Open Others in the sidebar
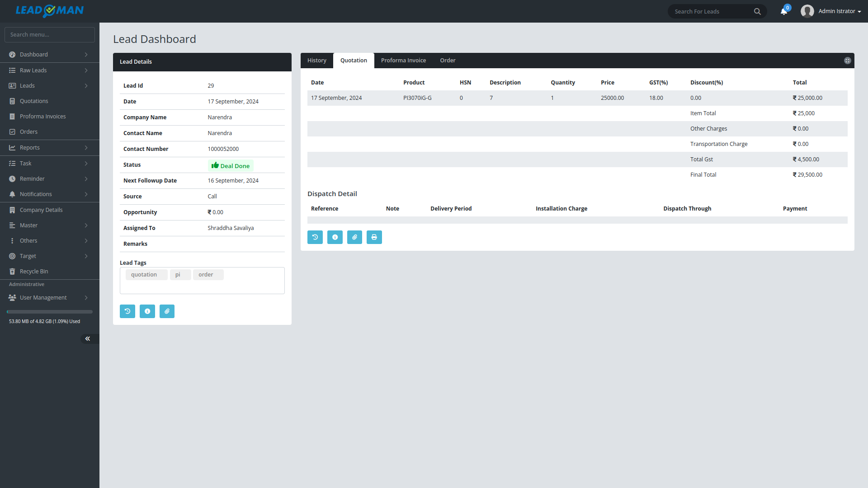Screen dimensions: 868x488 (x=50, y=241)
